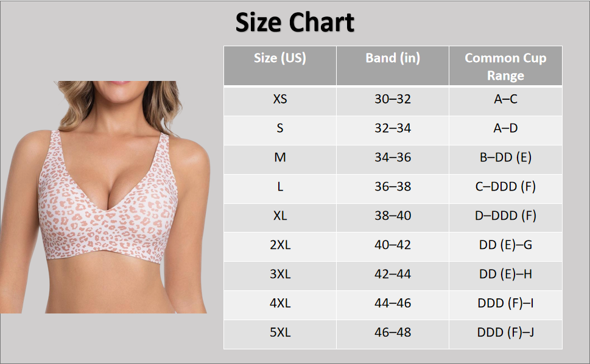The height and width of the screenshot is (364, 590).
Task: Select the Size (US) column header
Action: coord(280,66)
